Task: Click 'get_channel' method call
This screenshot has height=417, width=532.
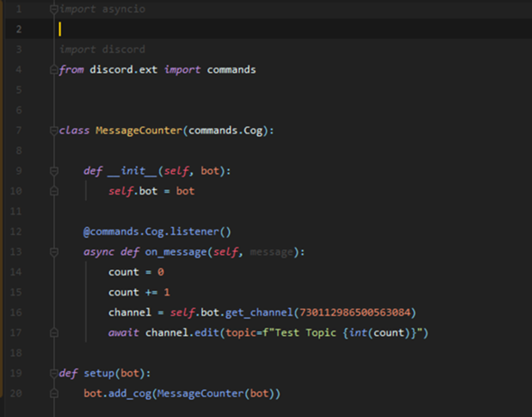Action: (x=259, y=313)
